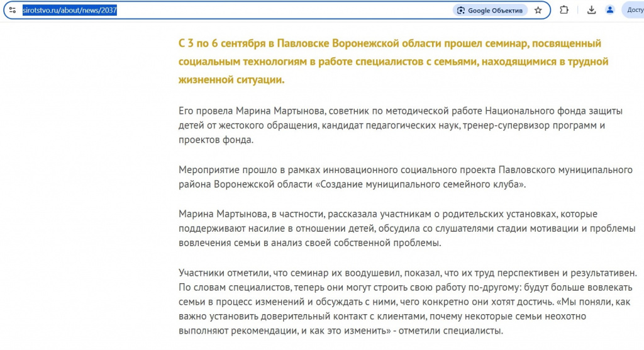Click the paragraph starting Мероприятие прошло в рамках
The image size is (644, 350).
[406, 177]
